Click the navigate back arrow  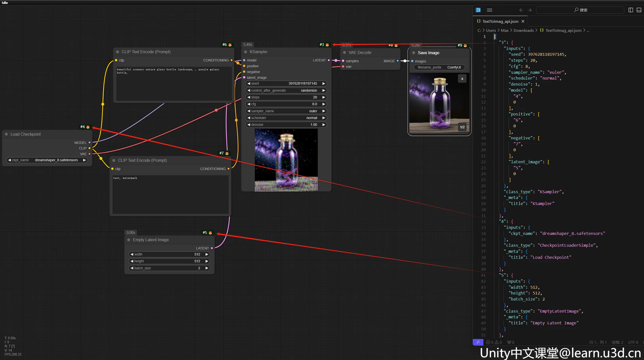521,10
